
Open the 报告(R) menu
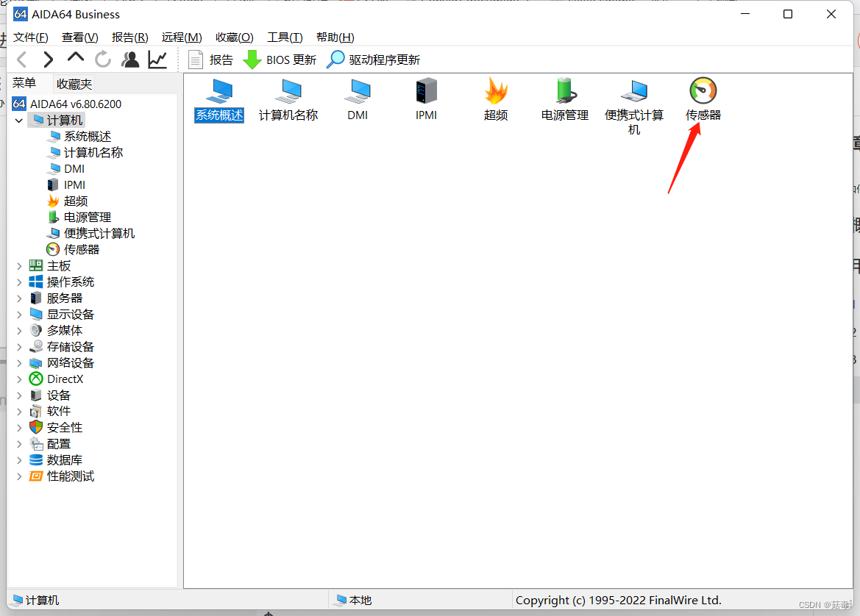pyautogui.click(x=130, y=37)
